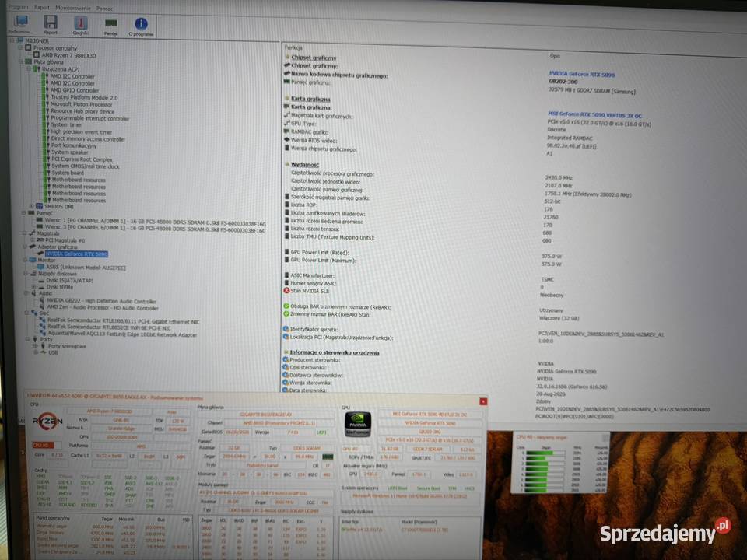The width and height of the screenshot is (747, 560).
Task: Click the Chipset graficzny section header
Action: (314, 58)
